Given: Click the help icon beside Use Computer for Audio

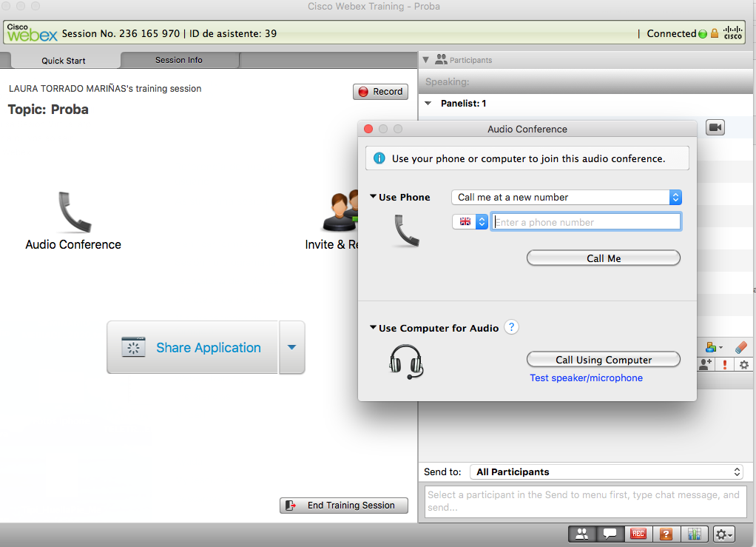Looking at the screenshot, I should coord(511,327).
